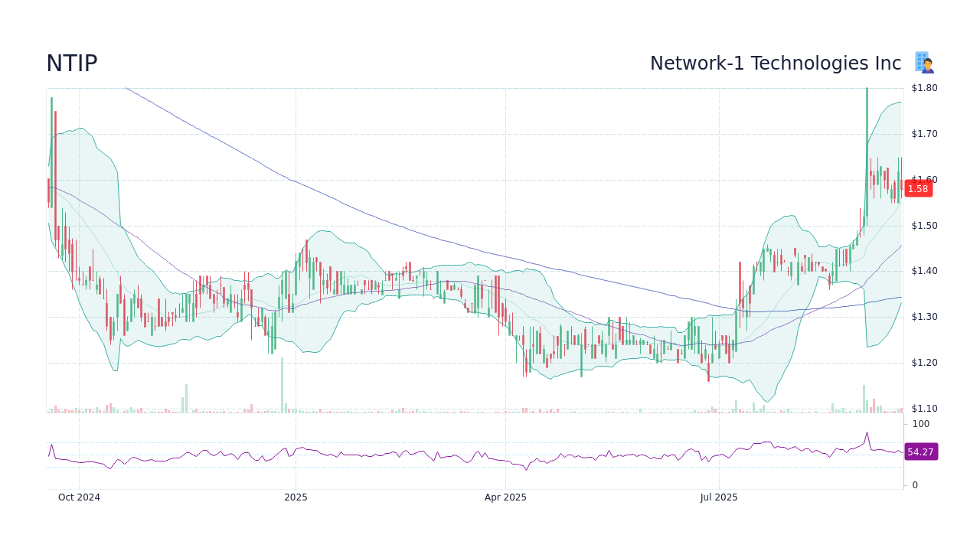Click the RSI indicator purple line near its peak
The width and height of the screenshot is (980, 551).
[867, 432]
